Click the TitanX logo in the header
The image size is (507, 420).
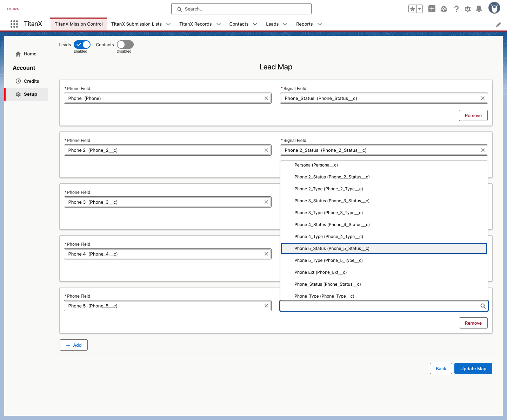(x=13, y=9)
